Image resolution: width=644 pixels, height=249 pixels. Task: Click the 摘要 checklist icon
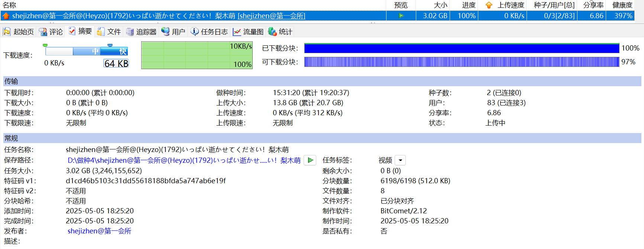click(x=72, y=31)
